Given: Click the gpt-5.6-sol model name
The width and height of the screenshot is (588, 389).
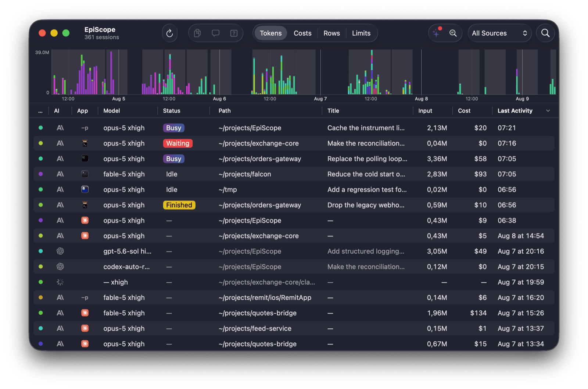Looking at the screenshot, I should [127, 251].
